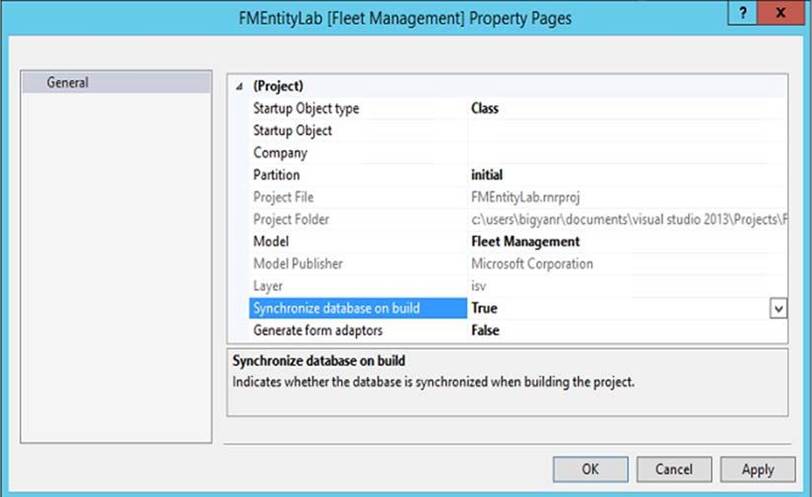Viewport: 812px width, 497px height.
Task: Select the Partition property row
Action: [276, 175]
